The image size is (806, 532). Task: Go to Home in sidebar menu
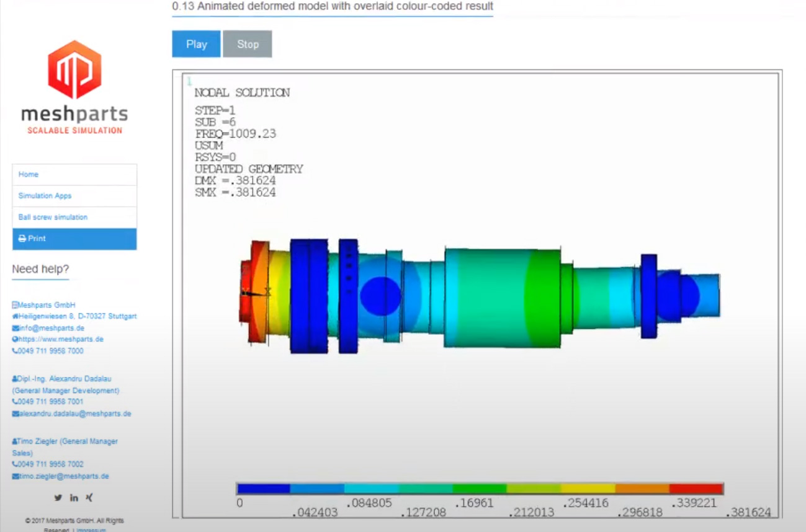pos(29,174)
